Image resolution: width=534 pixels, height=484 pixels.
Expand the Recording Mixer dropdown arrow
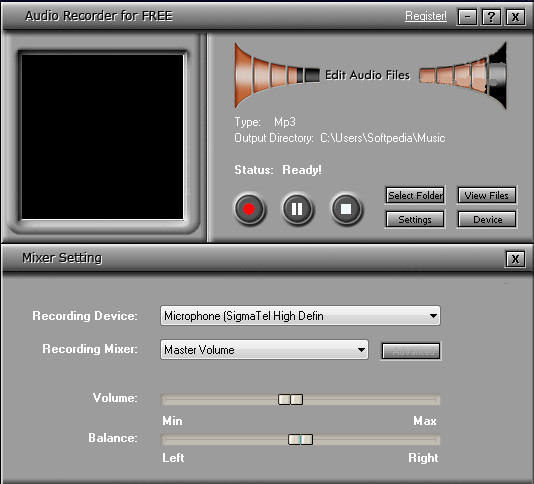tap(361, 349)
